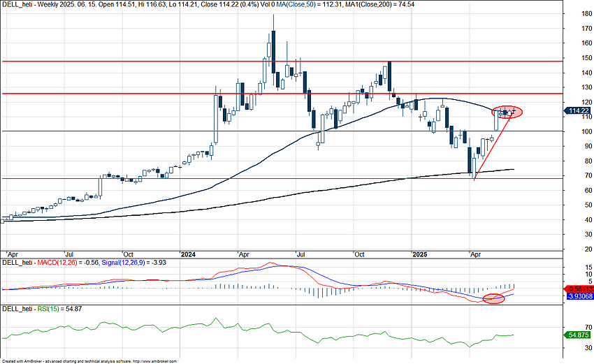This screenshot has width=594, height=364.
Task: Open the http://www.amibroker.com footer link
Action: tap(154, 362)
